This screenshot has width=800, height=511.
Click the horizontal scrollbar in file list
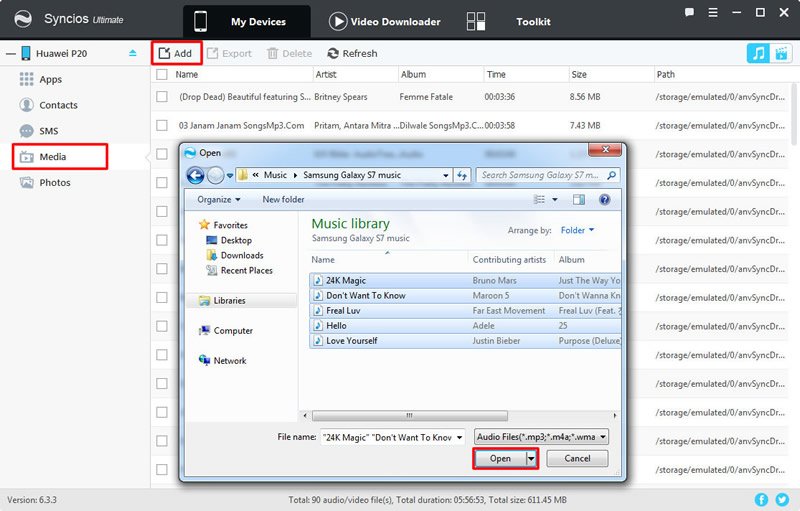(x=410, y=416)
